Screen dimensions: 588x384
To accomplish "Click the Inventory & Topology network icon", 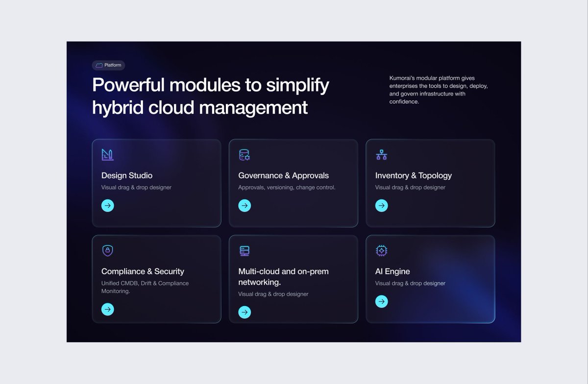I will pyautogui.click(x=381, y=155).
